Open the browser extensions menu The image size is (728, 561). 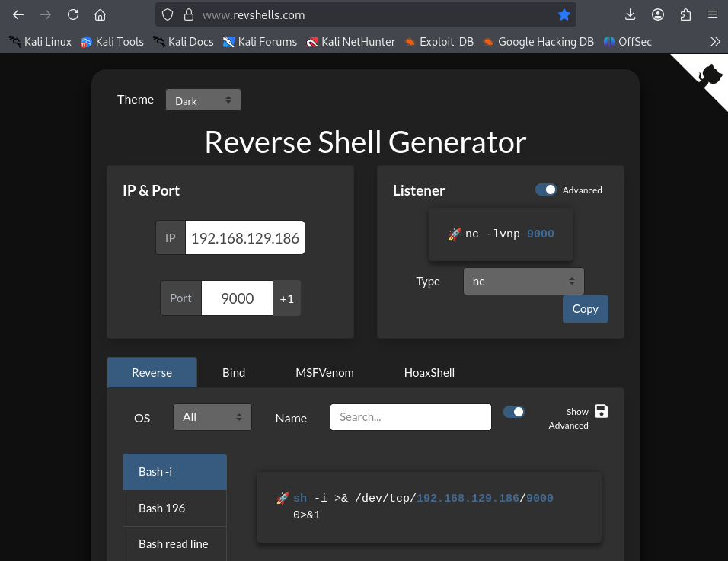click(685, 15)
